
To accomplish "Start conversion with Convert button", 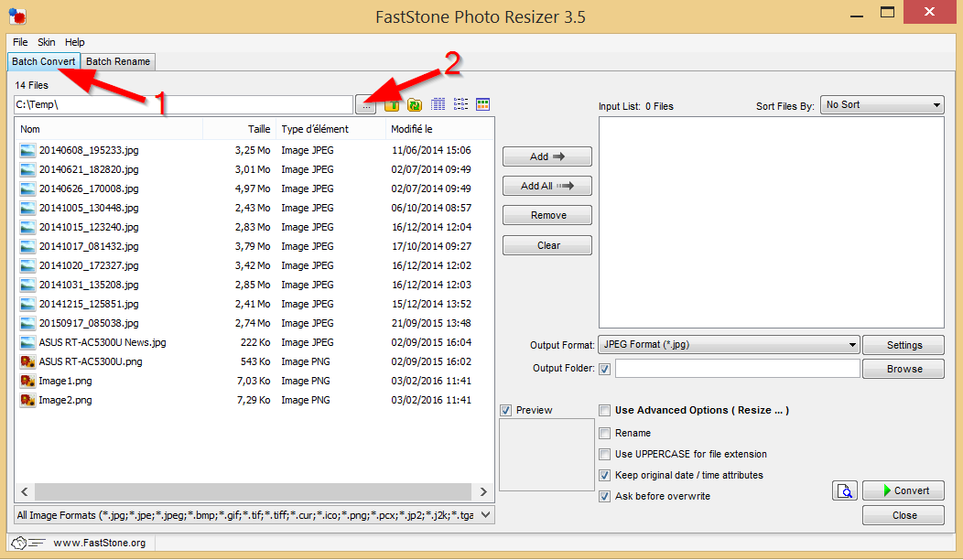I will point(903,490).
